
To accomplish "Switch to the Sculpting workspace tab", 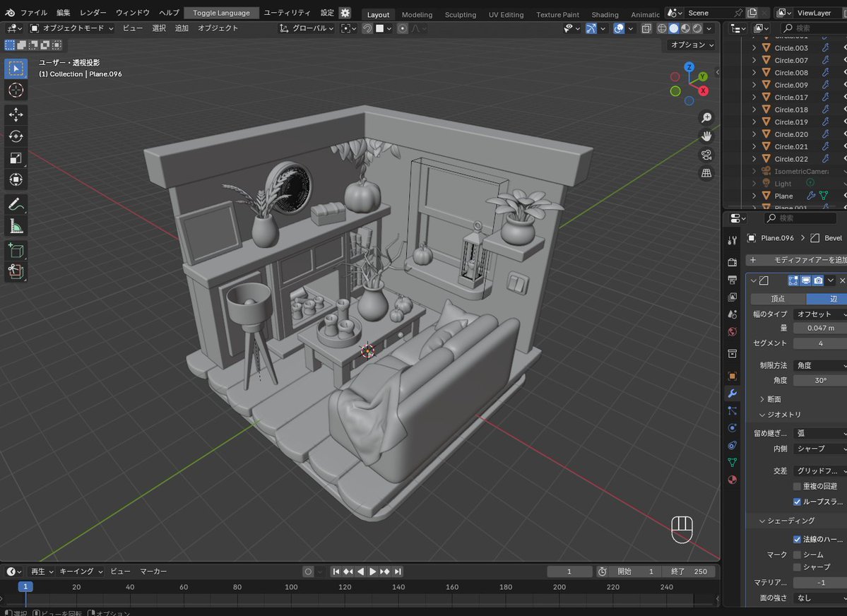I will point(460,15).
